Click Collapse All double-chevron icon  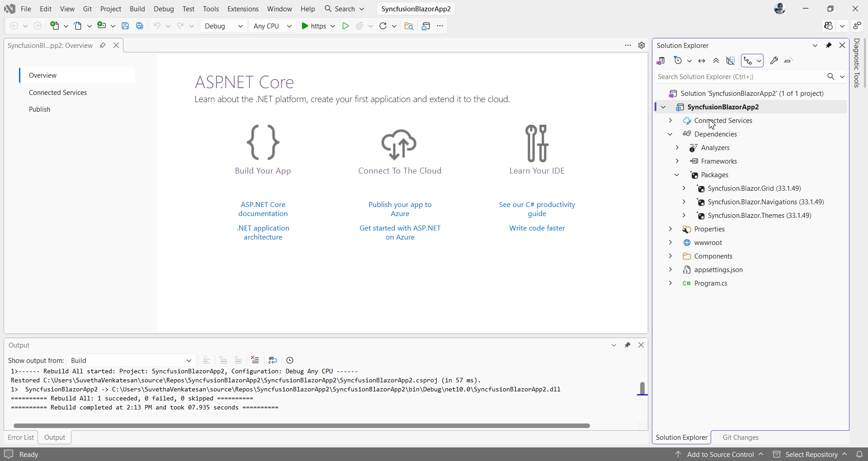point(716,61)
